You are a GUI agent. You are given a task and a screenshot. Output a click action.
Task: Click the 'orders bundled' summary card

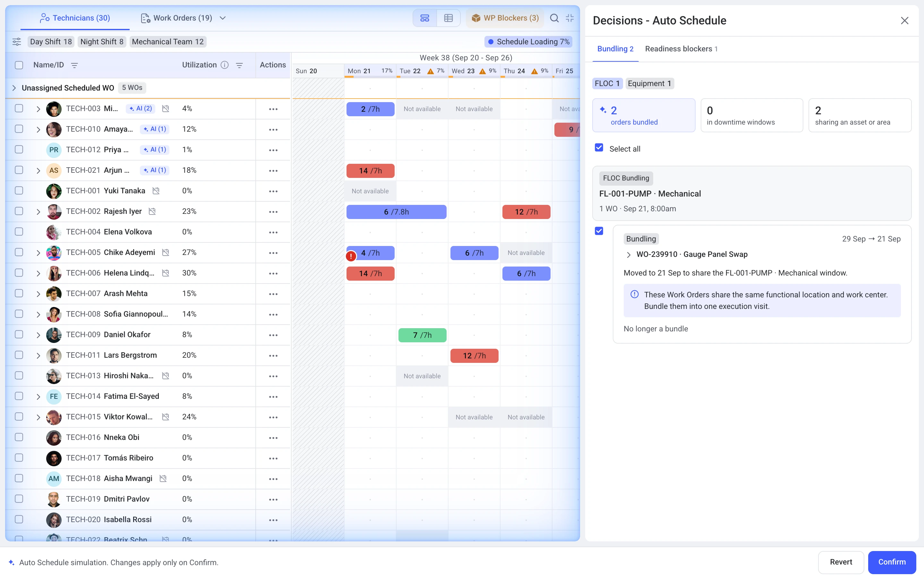[x=643, y=116]
